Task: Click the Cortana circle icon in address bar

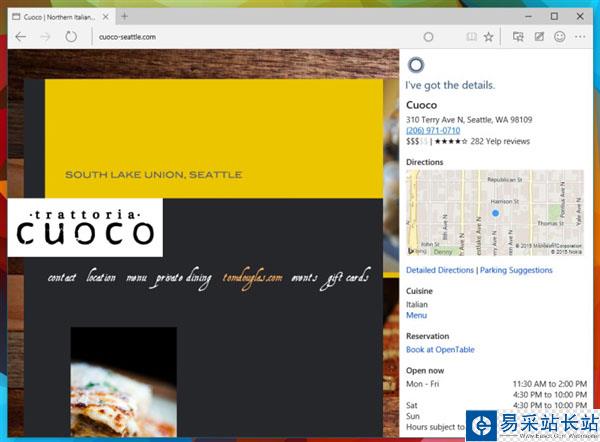Action: click(x=428, y=37)
